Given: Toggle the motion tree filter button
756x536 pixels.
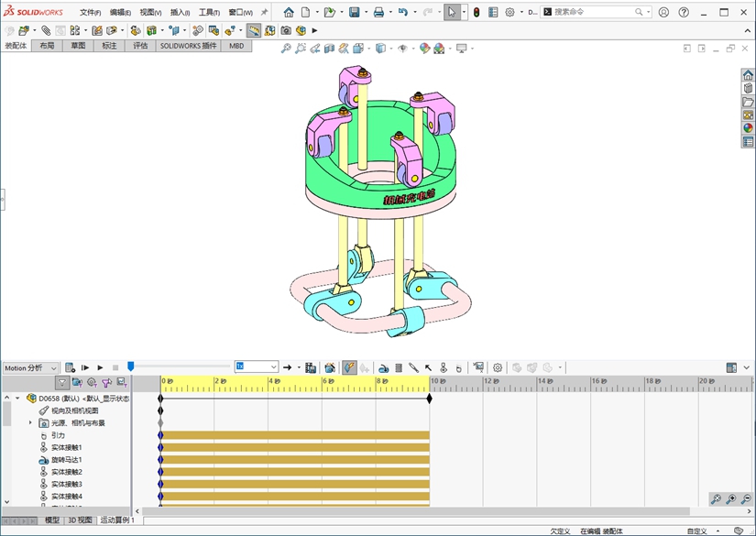Looking at the screenshot, I should click(x=62, y=383).
